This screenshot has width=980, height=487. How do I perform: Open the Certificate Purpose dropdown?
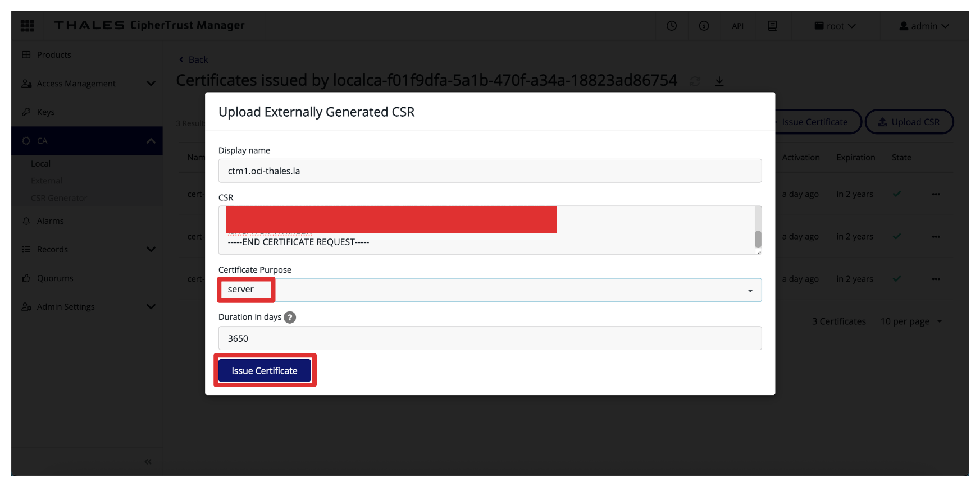click(x=490, y=290)
